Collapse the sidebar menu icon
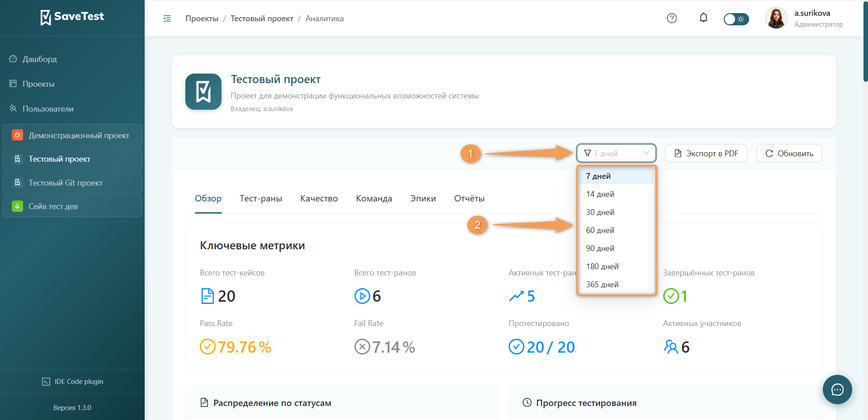The image size is (868, 420). tap(167, 19)
